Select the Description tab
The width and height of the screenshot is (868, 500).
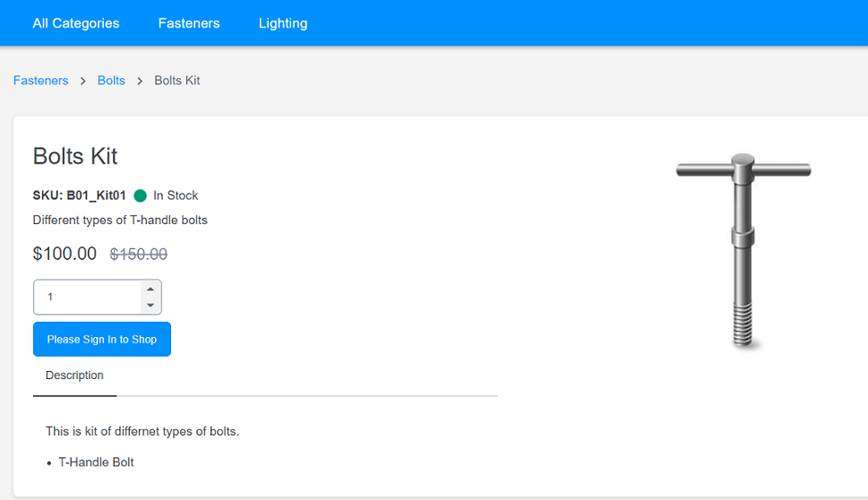click(x=75, y=375)
